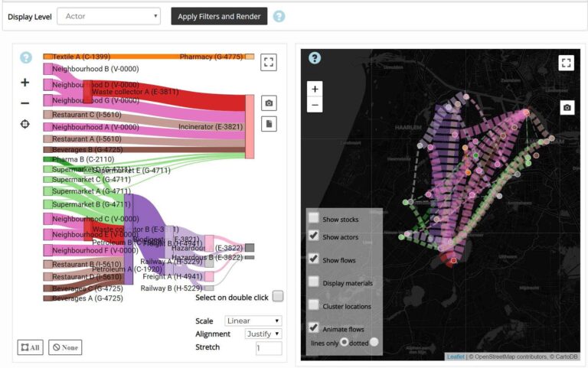Zoom in the Sankey diagram with plus
Screen dimensions: 588x368
pos(25,83)
